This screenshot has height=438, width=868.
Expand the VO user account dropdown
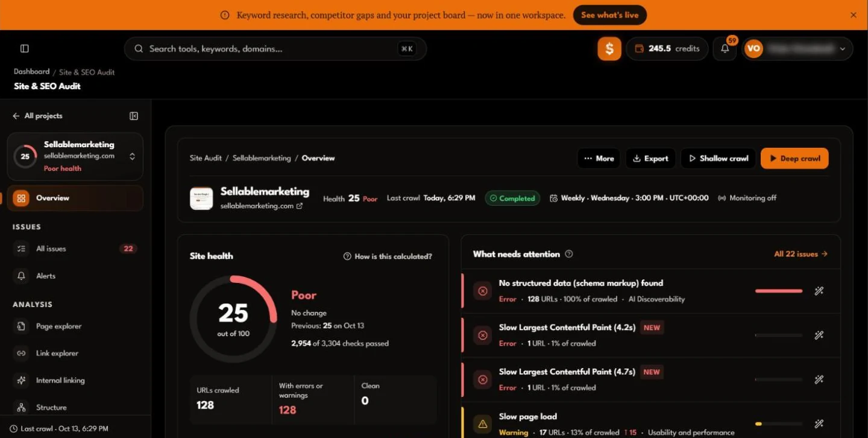click(x=797, y=49)
